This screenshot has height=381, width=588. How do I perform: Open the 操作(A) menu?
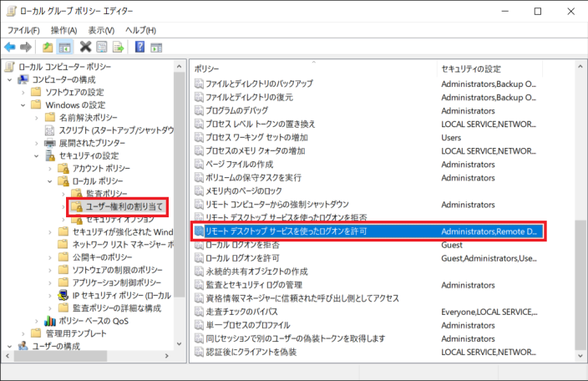coord(64,30)
